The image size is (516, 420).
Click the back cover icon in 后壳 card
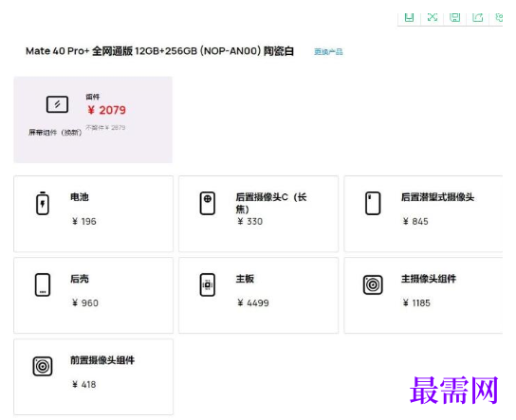click(x=43, y=284)
